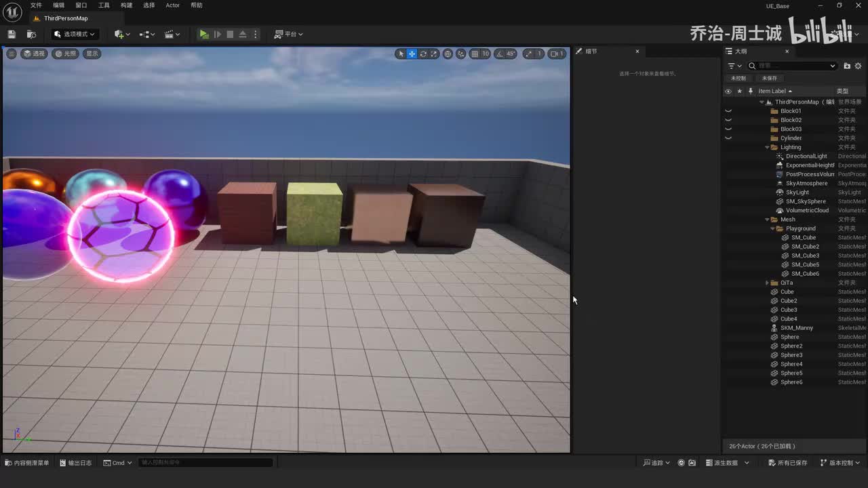Viewport: 868px width, 488px height.
Task: Click the outliner search field
Action: 792,66
